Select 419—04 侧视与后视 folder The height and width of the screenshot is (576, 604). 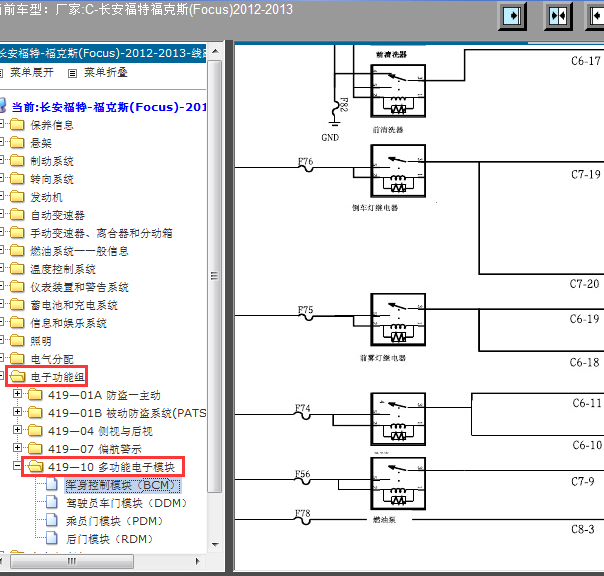[x=100, y=431]
